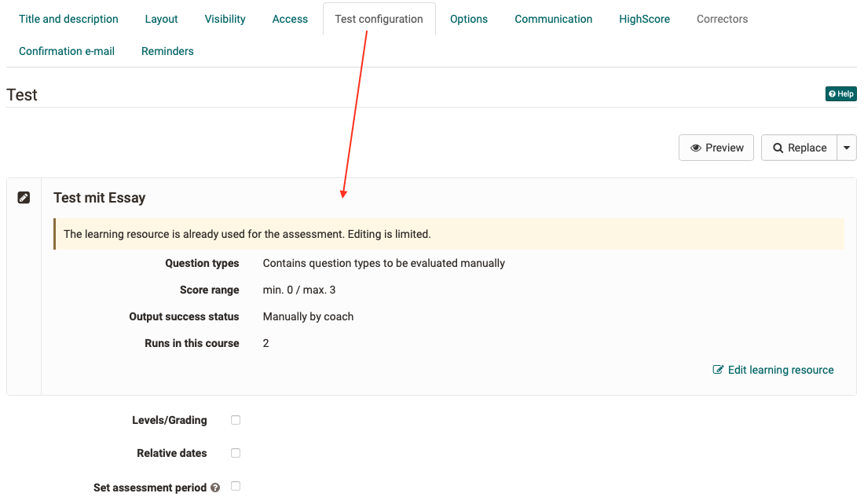The height and width of the screenshot is (504, 864).
Task: Check the Set assessment period box
Action: [235, 487]
